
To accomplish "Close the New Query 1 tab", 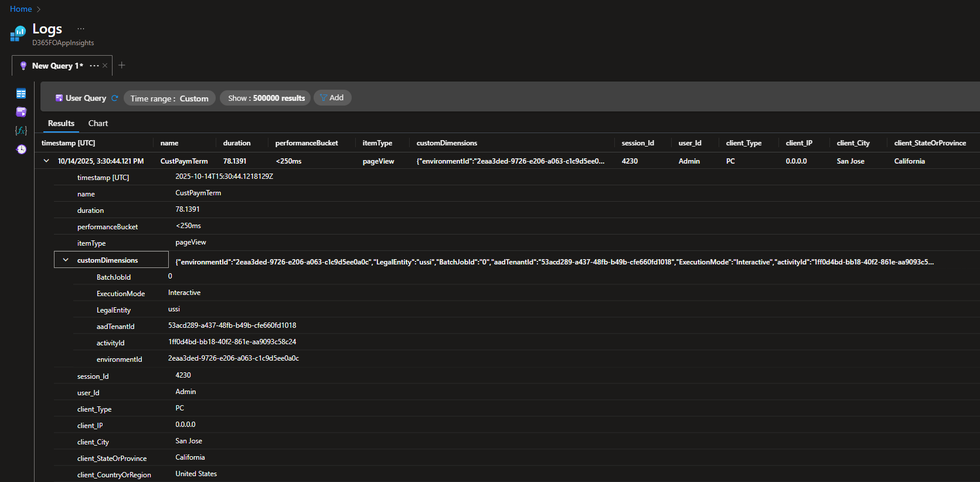I will [x=105, y=66].
